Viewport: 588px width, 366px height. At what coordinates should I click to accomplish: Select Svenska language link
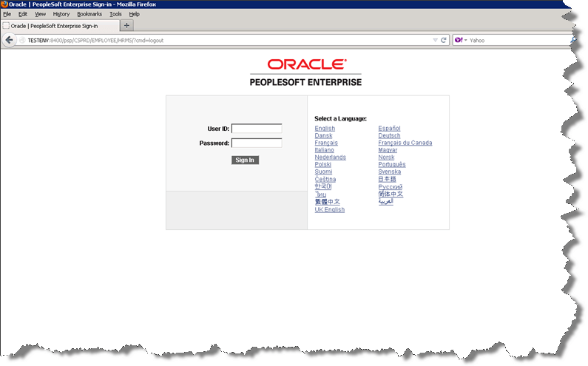click(389, 172)
